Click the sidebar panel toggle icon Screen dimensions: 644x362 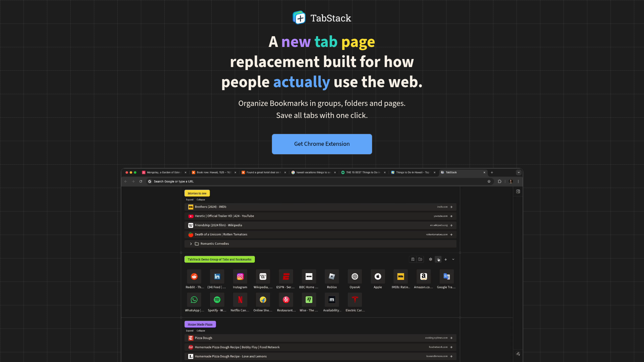point(518,192)
